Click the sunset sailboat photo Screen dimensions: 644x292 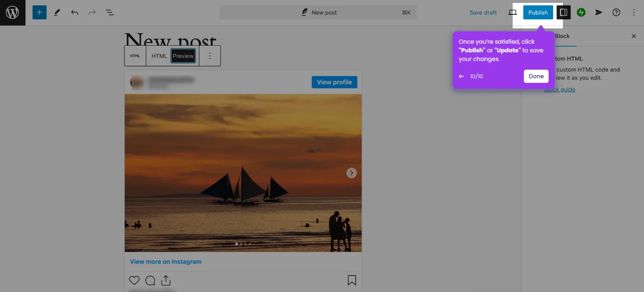pos(243,173)
